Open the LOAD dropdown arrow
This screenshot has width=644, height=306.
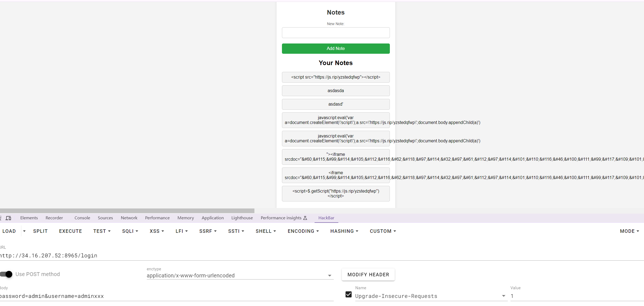[24, 231]
